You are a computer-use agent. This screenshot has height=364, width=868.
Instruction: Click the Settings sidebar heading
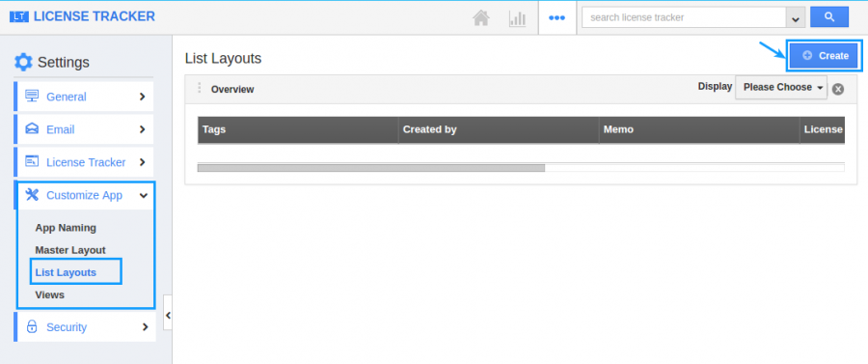tap(63, 62)
